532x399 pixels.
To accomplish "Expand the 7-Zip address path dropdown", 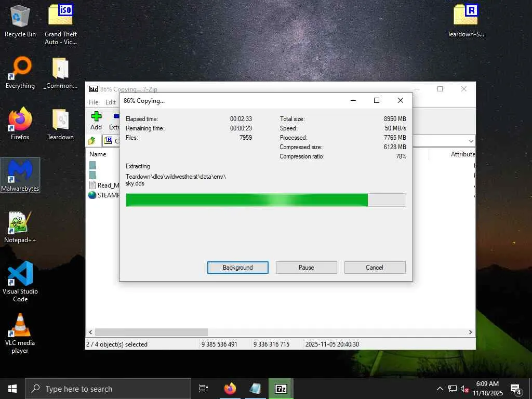I will click(471, 141).
